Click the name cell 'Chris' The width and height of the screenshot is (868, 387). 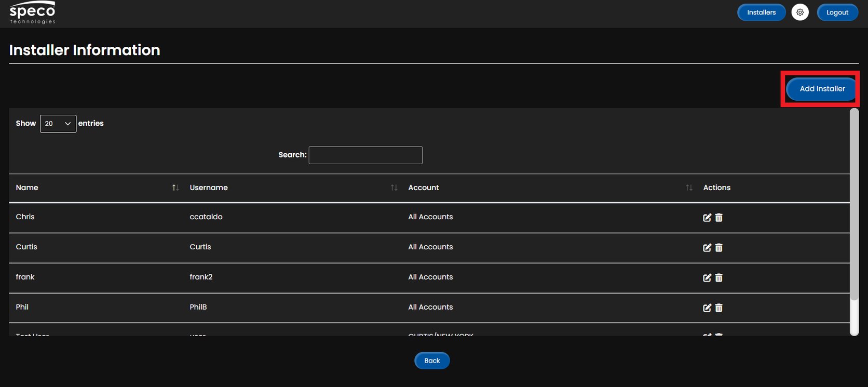25,217
